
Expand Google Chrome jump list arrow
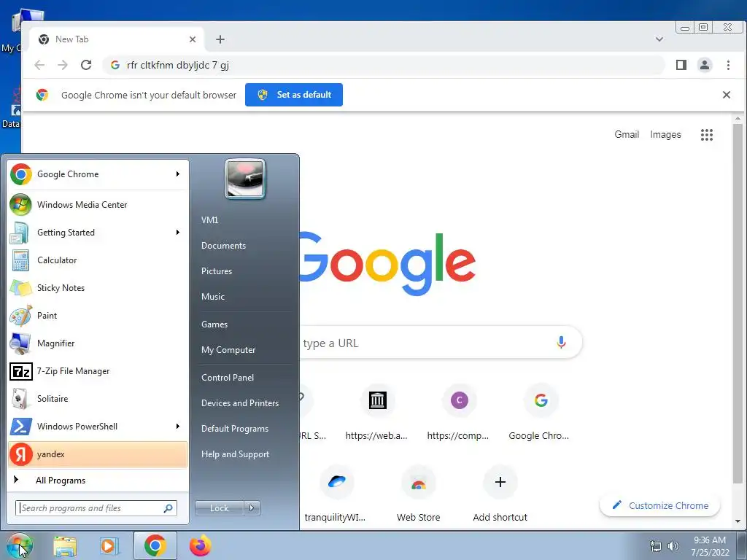[178, 174]
